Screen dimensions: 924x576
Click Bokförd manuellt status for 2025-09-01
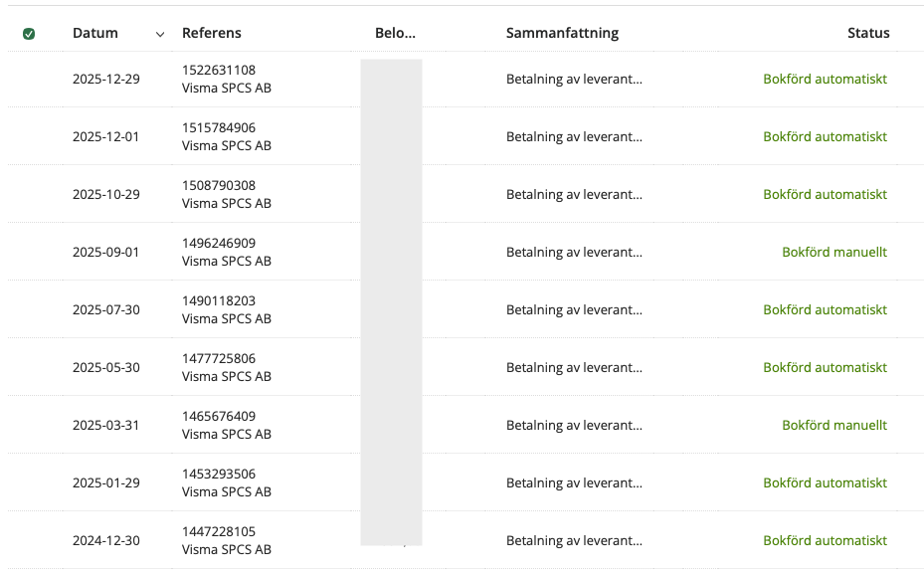[x=833, y=253]
